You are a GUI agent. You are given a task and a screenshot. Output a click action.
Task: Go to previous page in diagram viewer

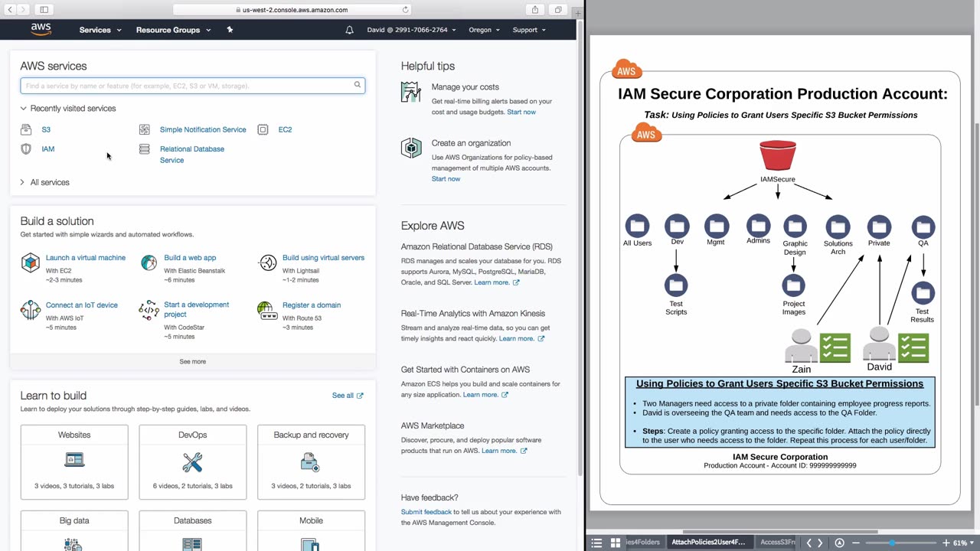click(808, 543)
